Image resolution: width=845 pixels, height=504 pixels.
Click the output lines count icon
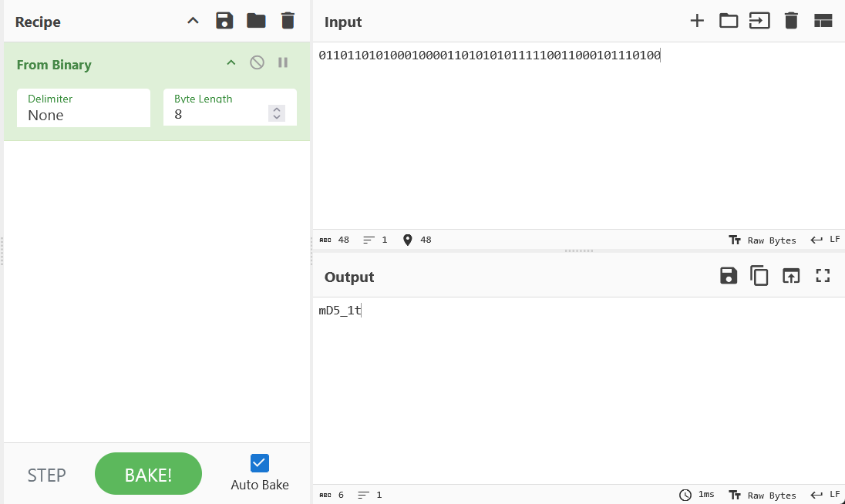tap(364, 495)
